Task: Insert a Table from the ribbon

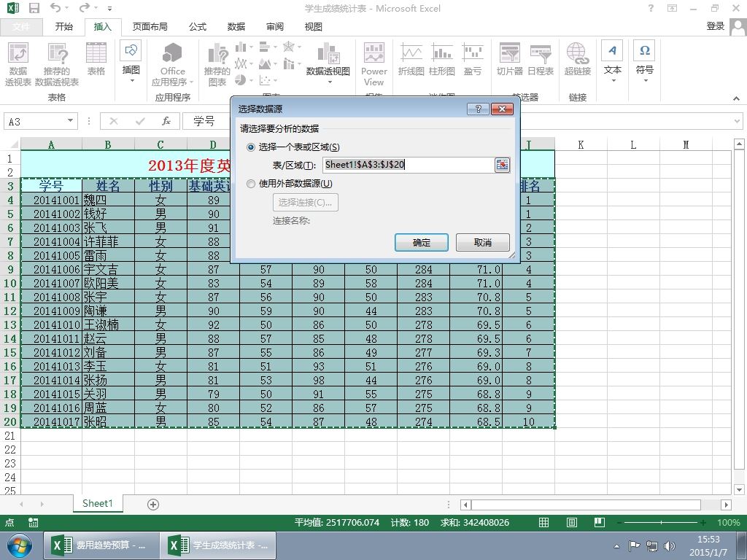Action: click(96, 60)
